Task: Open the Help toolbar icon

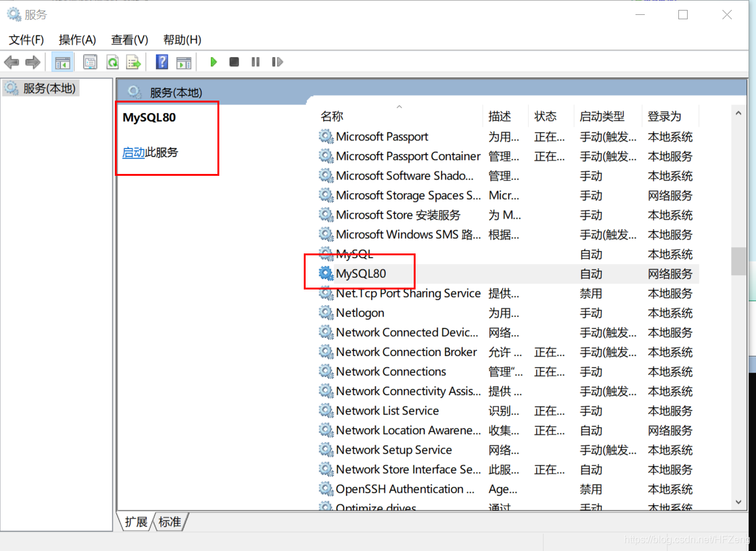Action: [x=162, y=62]
